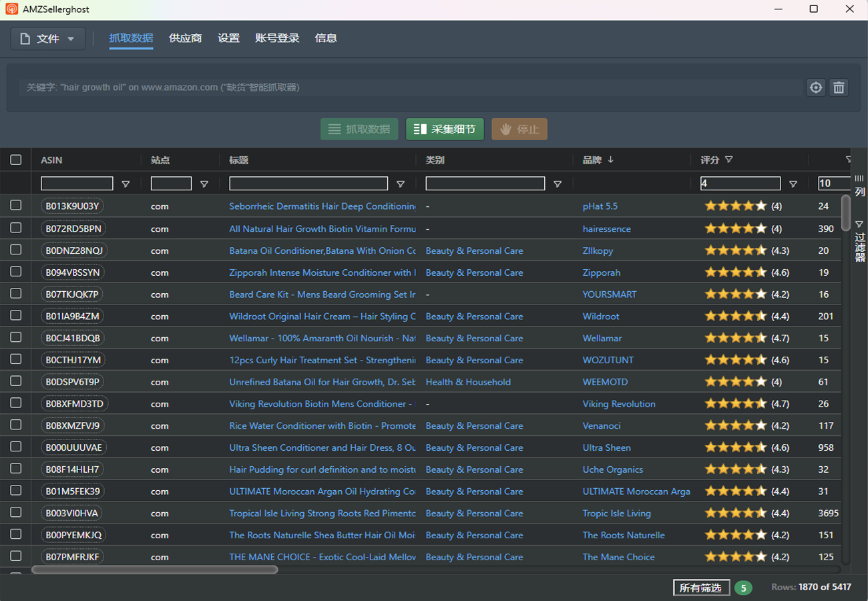Open the 类别 column filter funnel icon
This screenshot has width=868, height=601.
pyautogui.click(x=558, y=184)
